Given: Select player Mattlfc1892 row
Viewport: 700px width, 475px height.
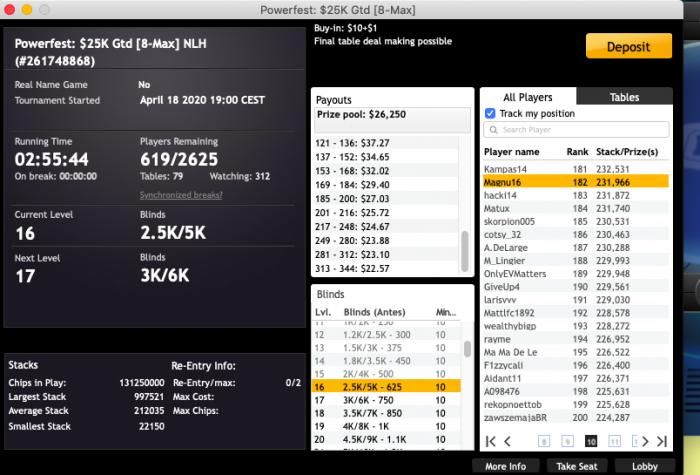Looking at the screenshot, I should tap(576, 312).
